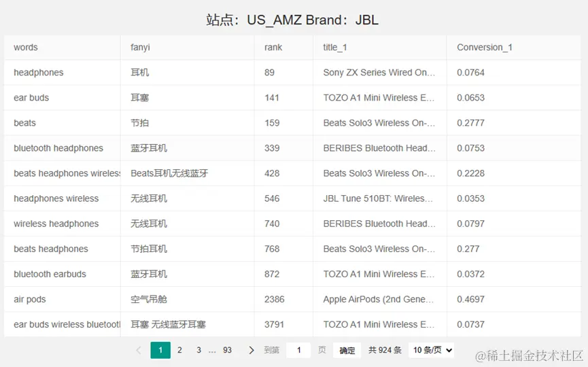Click the fanyi column header

(x=140, y=48)
